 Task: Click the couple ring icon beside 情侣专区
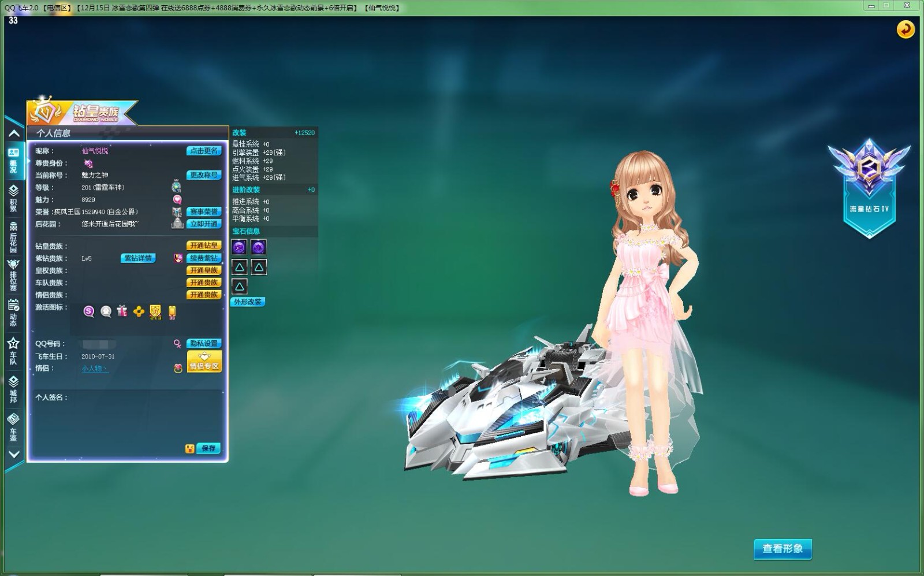(x=178, y=367)
